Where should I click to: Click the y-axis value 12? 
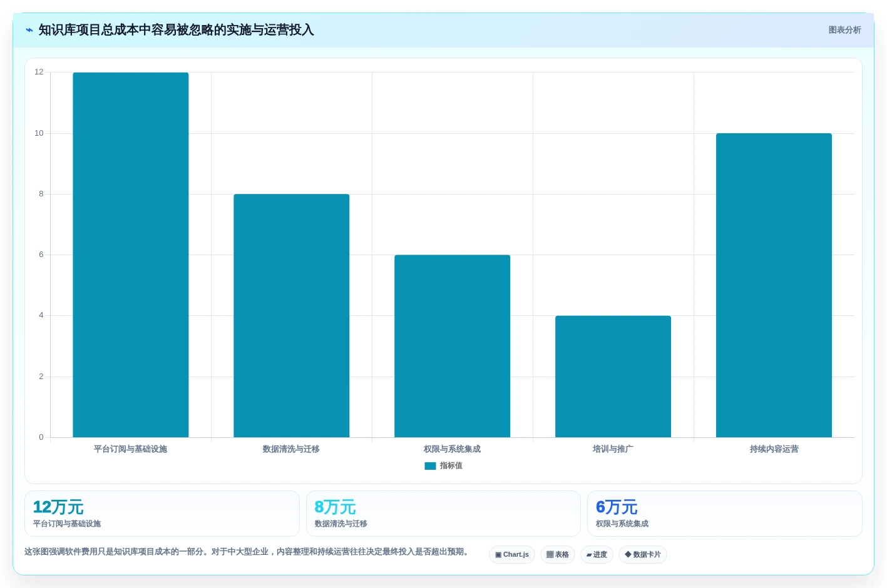tap(39, 72)
